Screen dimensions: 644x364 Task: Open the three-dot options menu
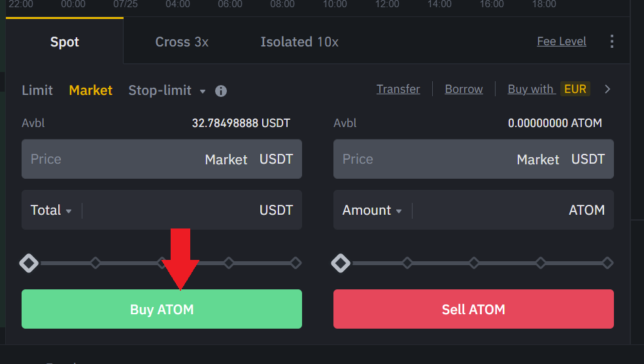click(x=611, y=41)
